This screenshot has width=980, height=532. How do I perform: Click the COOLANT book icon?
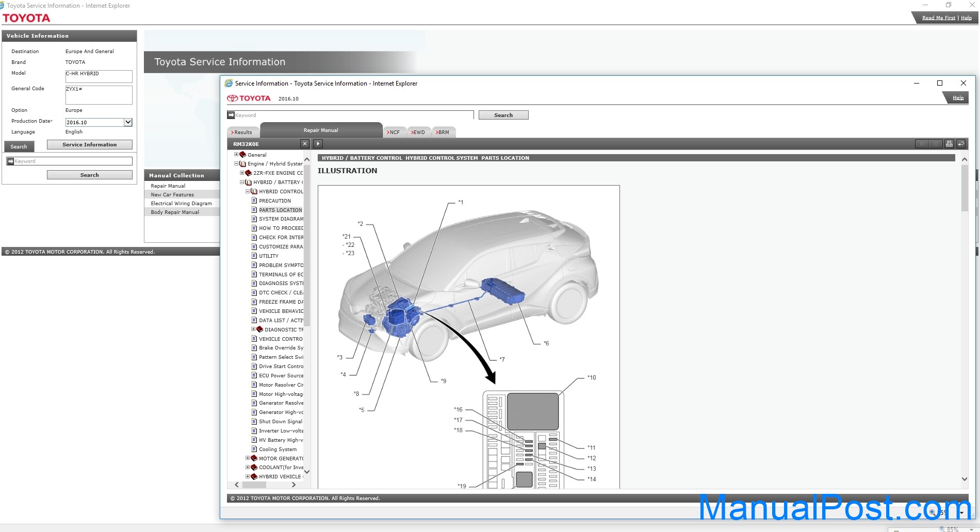click(254, 468)
